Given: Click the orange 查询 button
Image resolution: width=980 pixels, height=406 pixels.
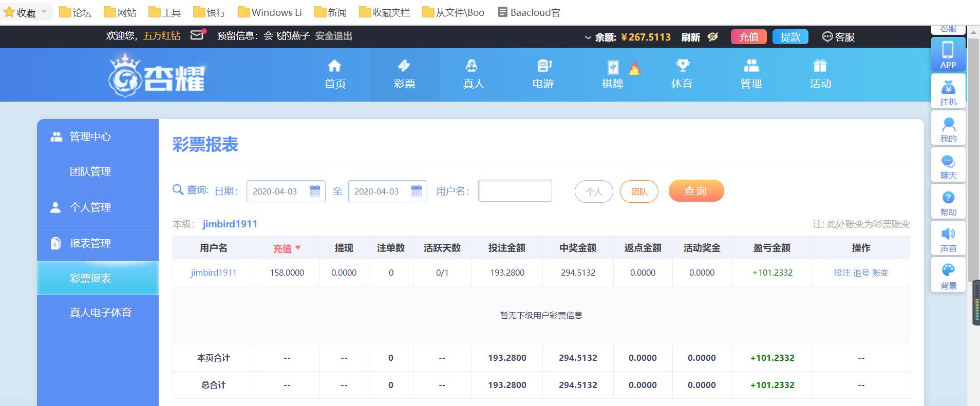Looking at the screenshot, I should click(x=696, y=191).
